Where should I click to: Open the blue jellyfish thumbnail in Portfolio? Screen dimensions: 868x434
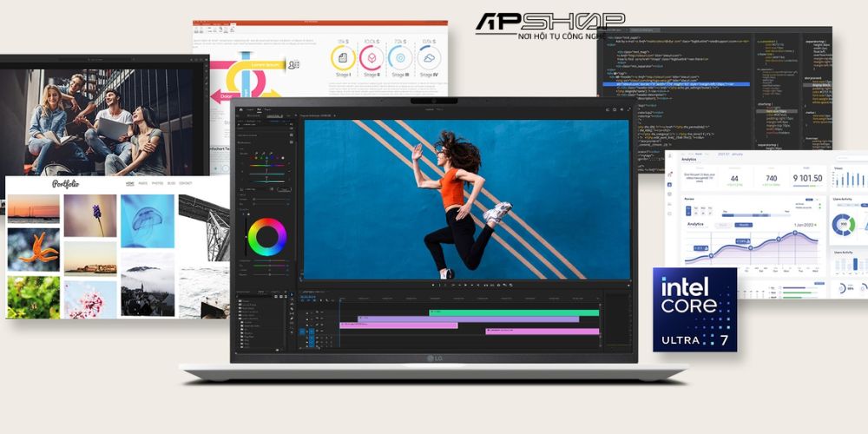point(148,220)
